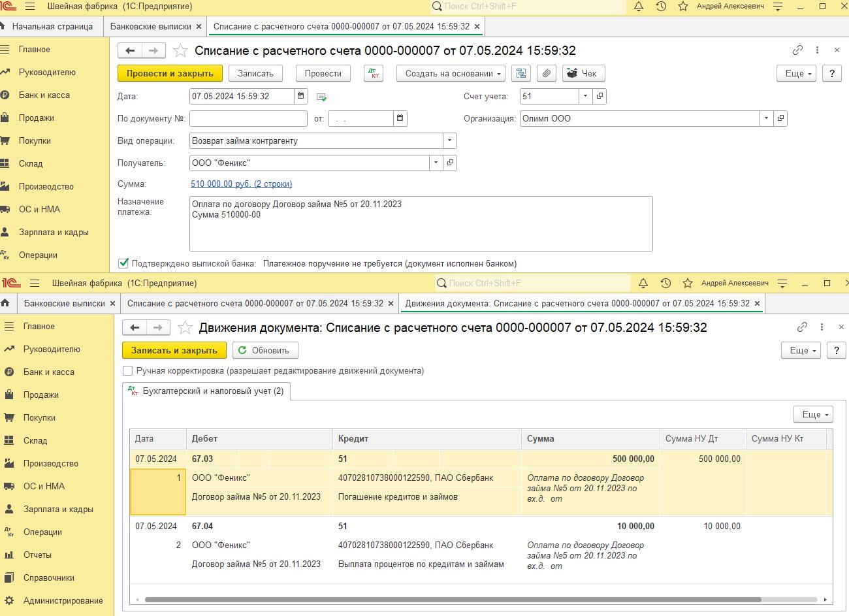
Task: Open history icon in lower window title bar
Action: coord(665,283)
